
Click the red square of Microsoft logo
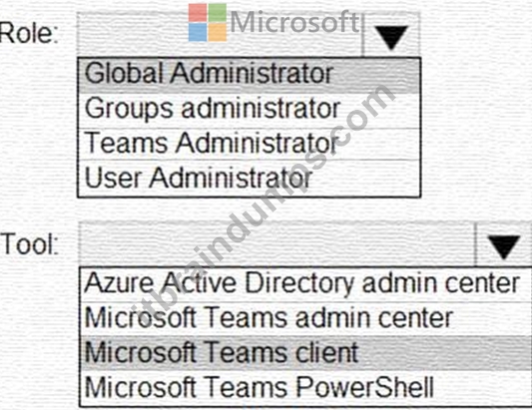tap(198, 13)
